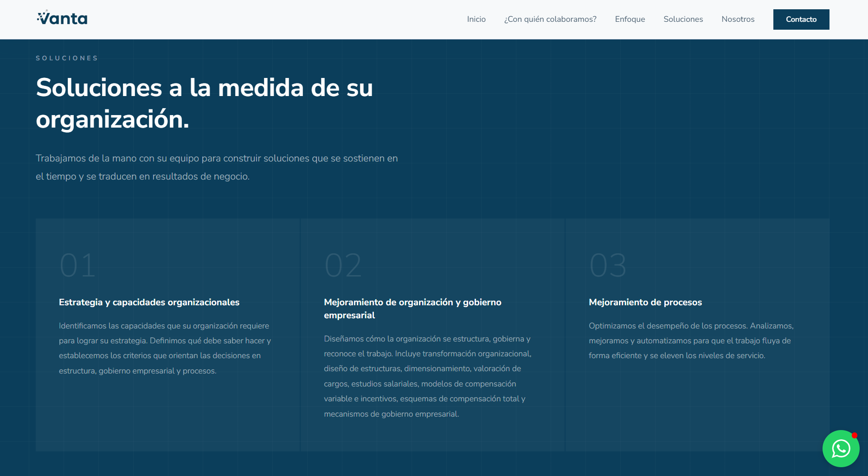This screenshot has width=868, height=476.
Task: Click the Vanta logo in the header
Action: click(x=62, y=19)
